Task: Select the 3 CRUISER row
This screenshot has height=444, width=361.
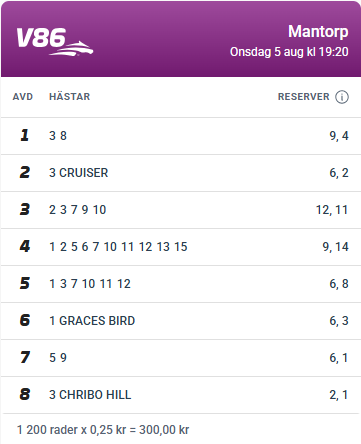Action: [181, 173]
